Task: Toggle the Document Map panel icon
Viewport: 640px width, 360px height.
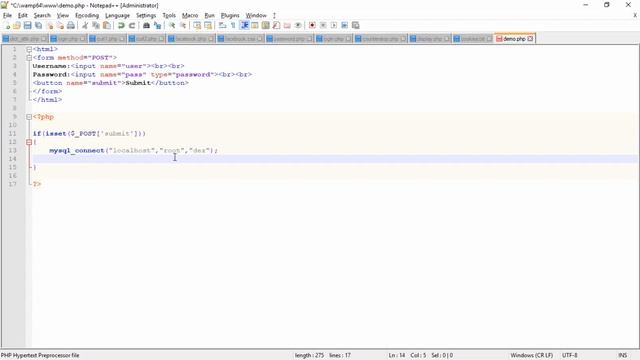Action: point(266,25)
